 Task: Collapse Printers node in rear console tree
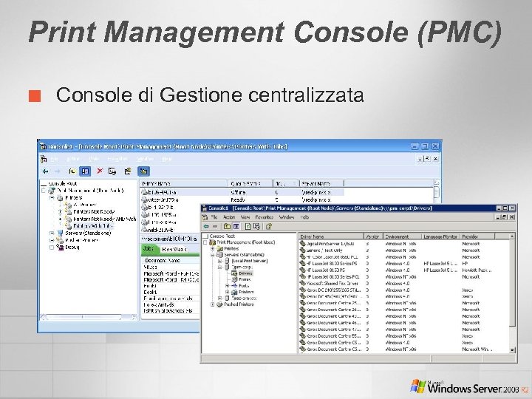[x=52, y=197]
